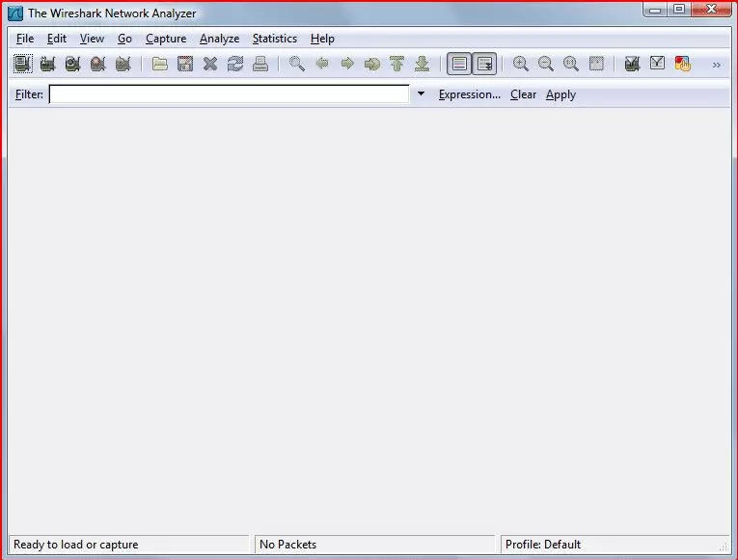738x560 pixels.
Task: Open the Analyze menu
Action: coord(219,39)
